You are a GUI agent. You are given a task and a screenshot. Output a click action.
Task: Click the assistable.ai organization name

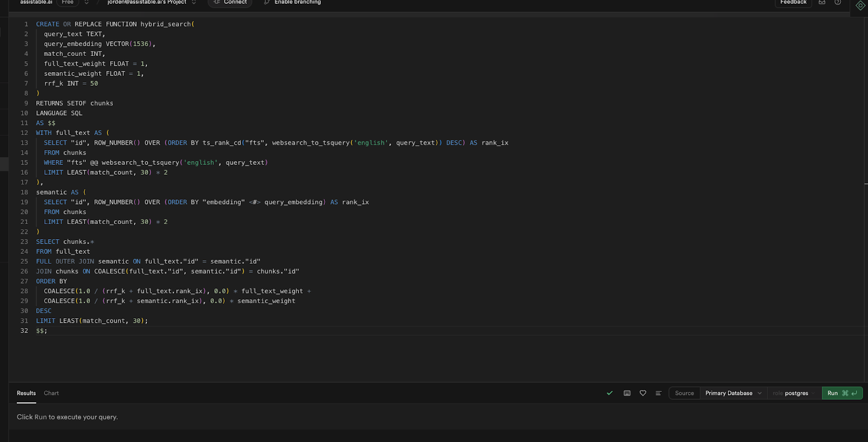(36, 3)
